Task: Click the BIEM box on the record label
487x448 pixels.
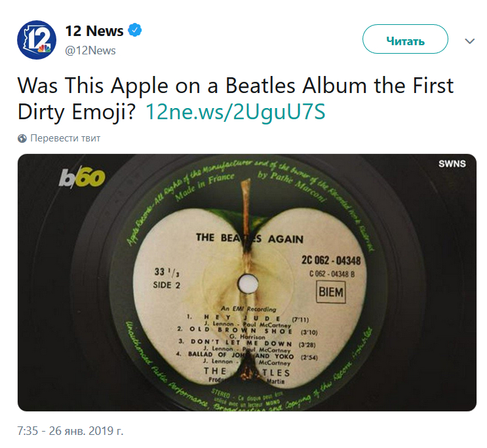Action: [331, 292]
